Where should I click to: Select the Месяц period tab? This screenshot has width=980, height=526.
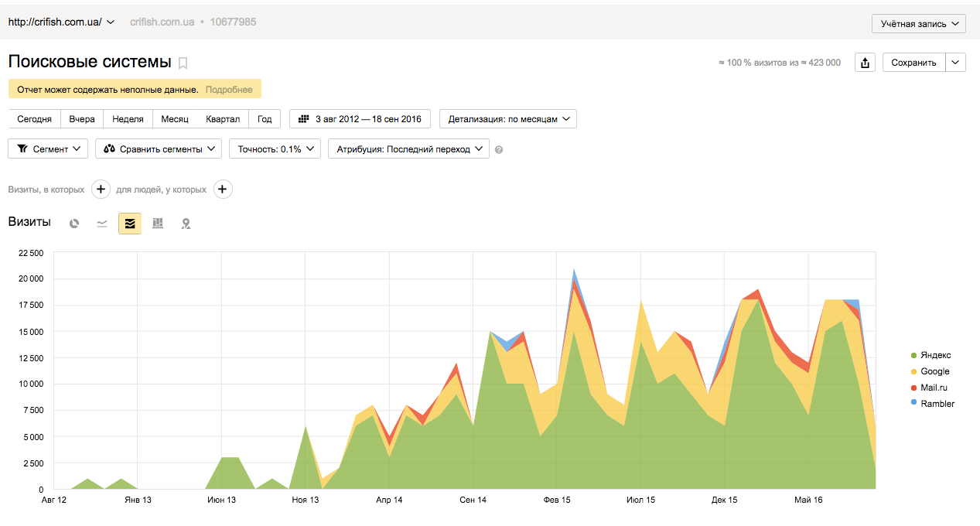point(175,119)
